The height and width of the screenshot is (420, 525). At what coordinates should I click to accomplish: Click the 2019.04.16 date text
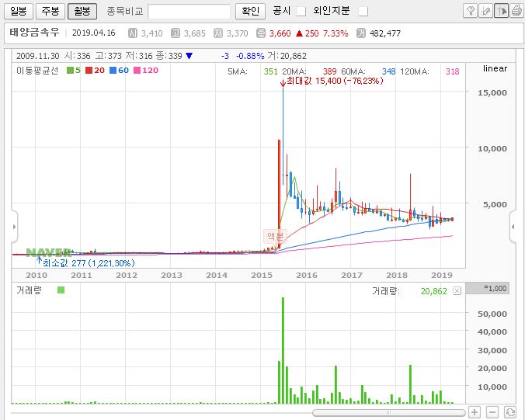[93, 33]
